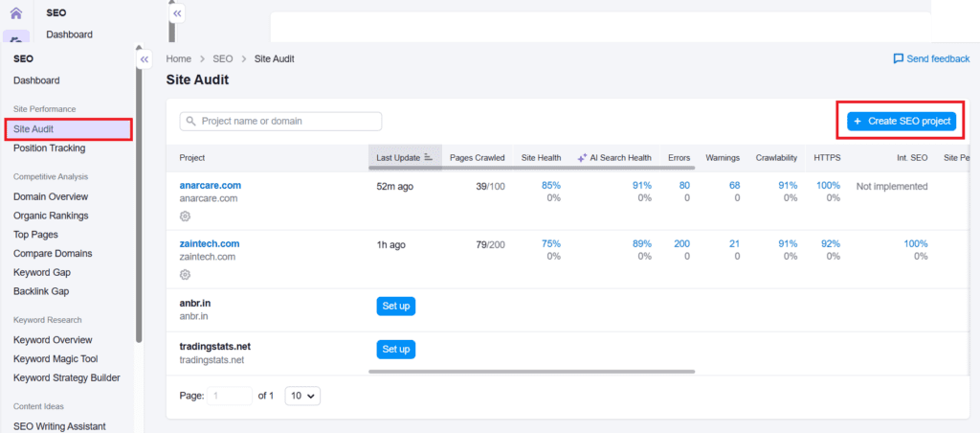Select Site Audit in the sidebar
Viewport: 980px width, 433px height.
click(x=67, y=129)
